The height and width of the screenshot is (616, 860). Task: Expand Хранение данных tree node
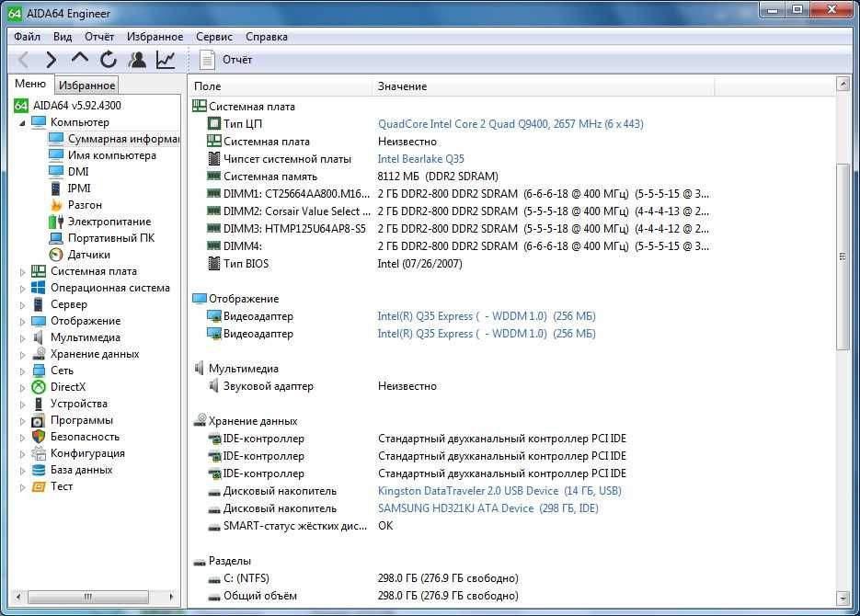[22, 355]
